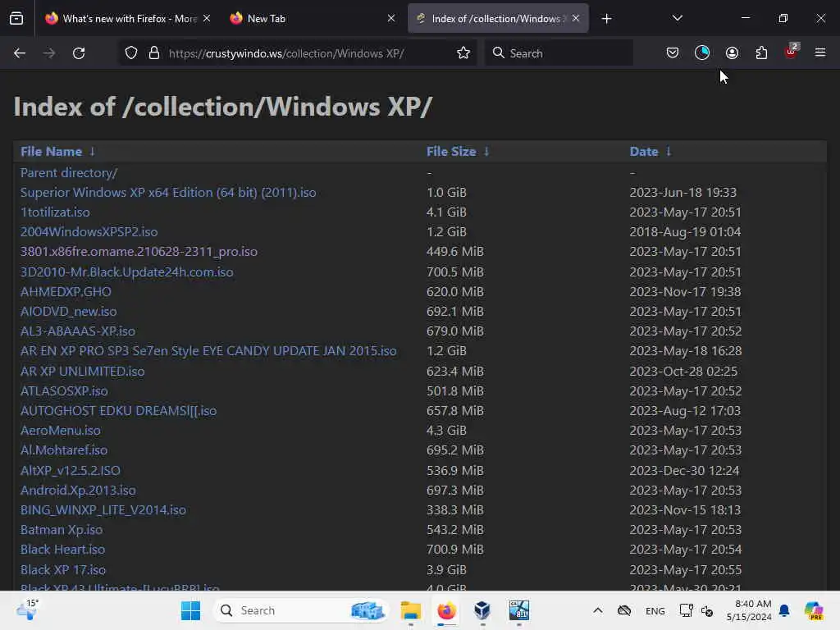840x630 pixels.
Task: Show hidden system tray icons chevron
Action: coord(598,610)
